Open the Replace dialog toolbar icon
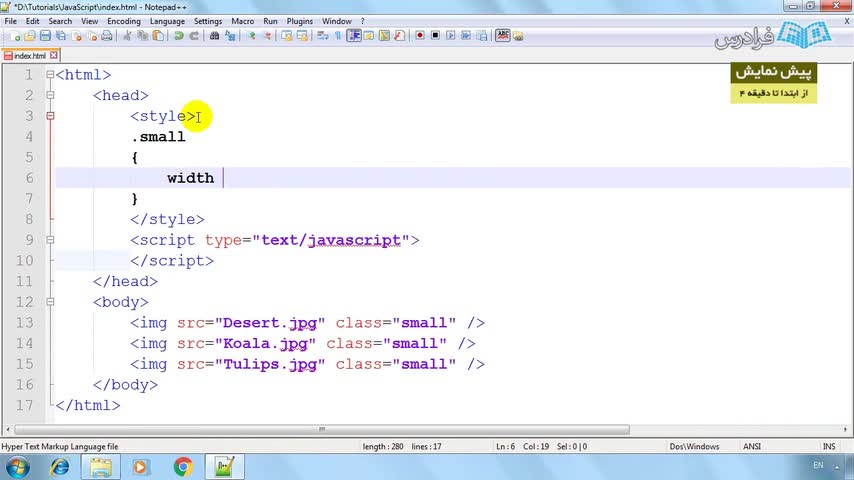The image size is (854, 480). pos(230,36)
